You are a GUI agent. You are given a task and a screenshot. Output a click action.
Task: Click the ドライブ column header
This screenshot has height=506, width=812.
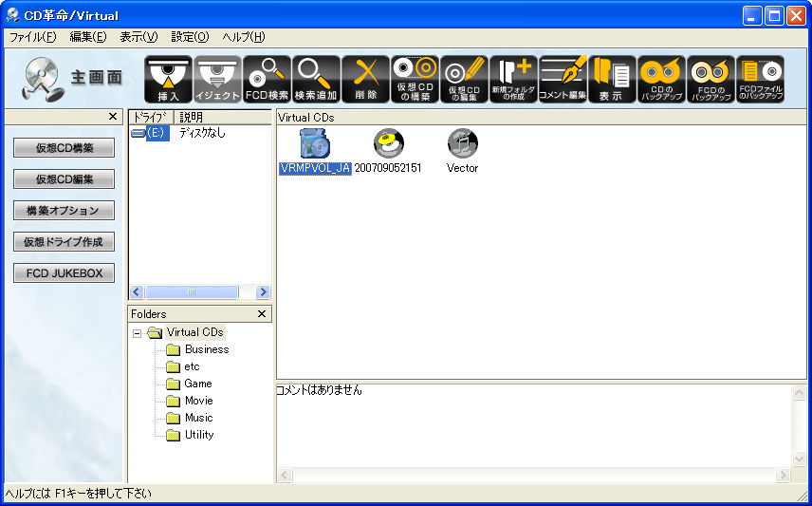[151, 117]
